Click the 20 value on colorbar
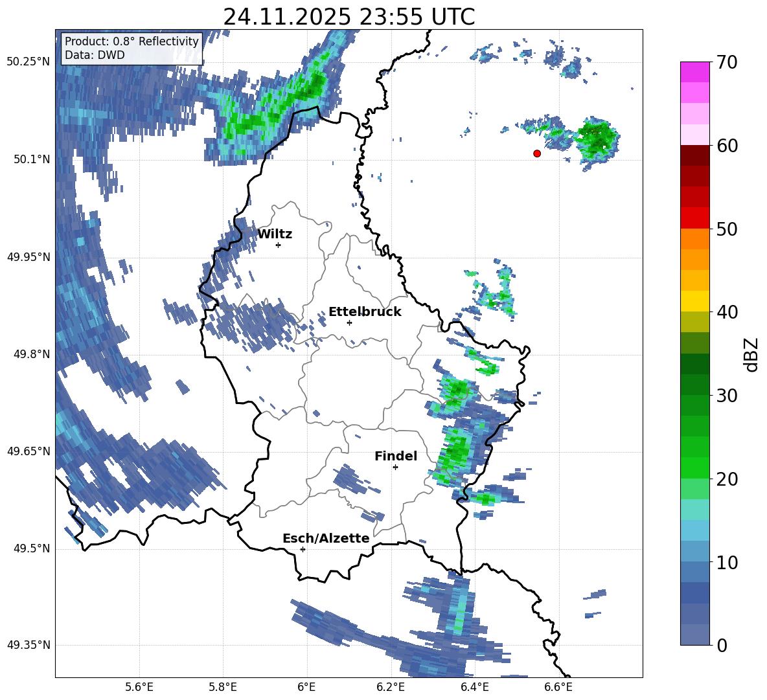The image size is (767, 700). pos(727,479)
